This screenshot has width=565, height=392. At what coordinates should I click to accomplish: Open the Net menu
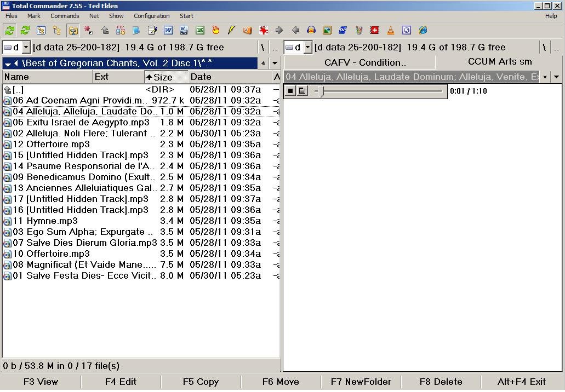click(94, 16)
